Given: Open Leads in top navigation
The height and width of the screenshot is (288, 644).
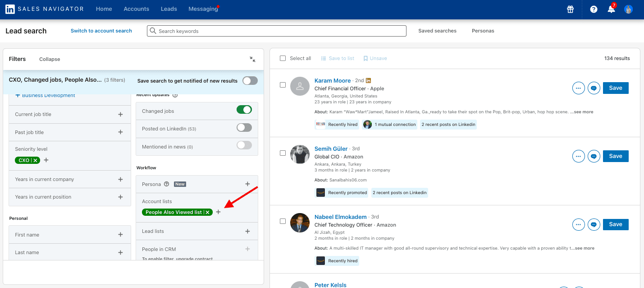Looking at the screenshot, I should [169, 9].
